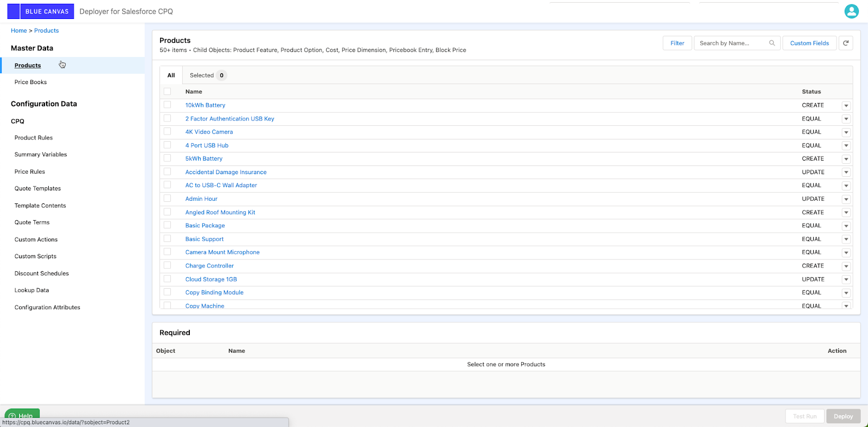Image resolution: width=868 pixels, height=427 pixels.
Task: Open the 2 Factor Authentication USB Key link
Action: [230, 119]
